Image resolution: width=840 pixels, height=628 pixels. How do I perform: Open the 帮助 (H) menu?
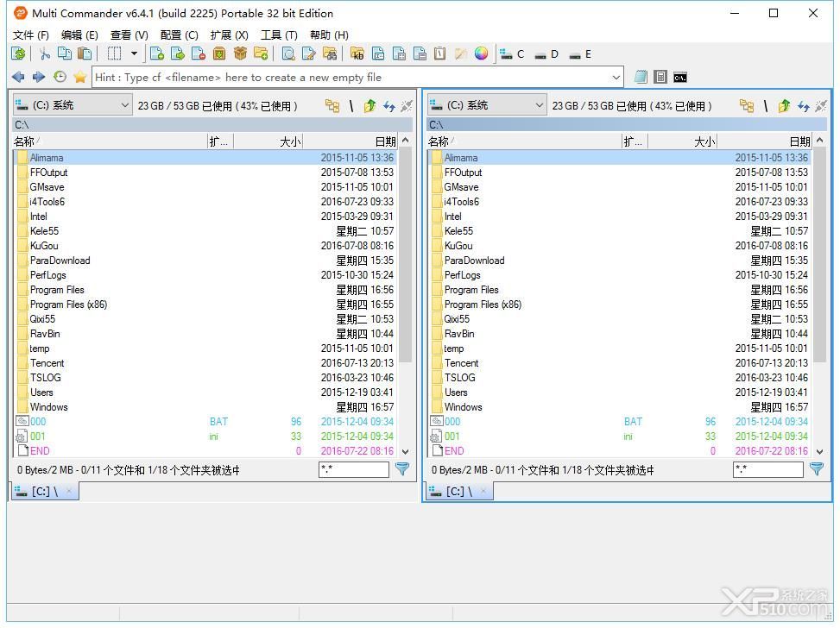click(x=329, y=35)
